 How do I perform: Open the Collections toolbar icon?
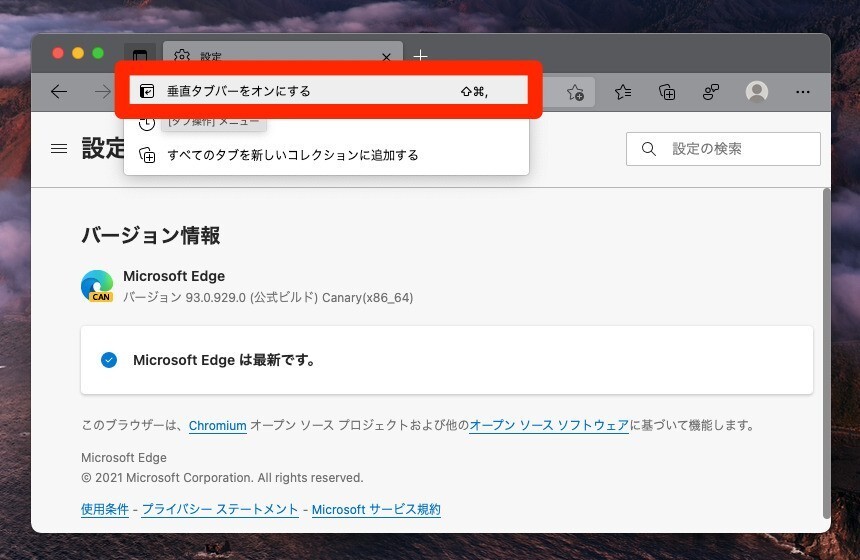667,92
